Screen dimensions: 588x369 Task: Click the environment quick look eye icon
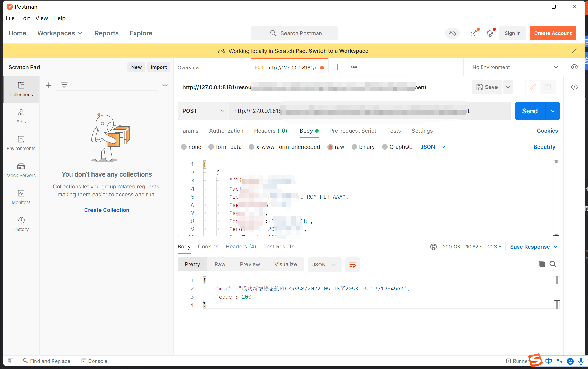[x=574, y=67]
